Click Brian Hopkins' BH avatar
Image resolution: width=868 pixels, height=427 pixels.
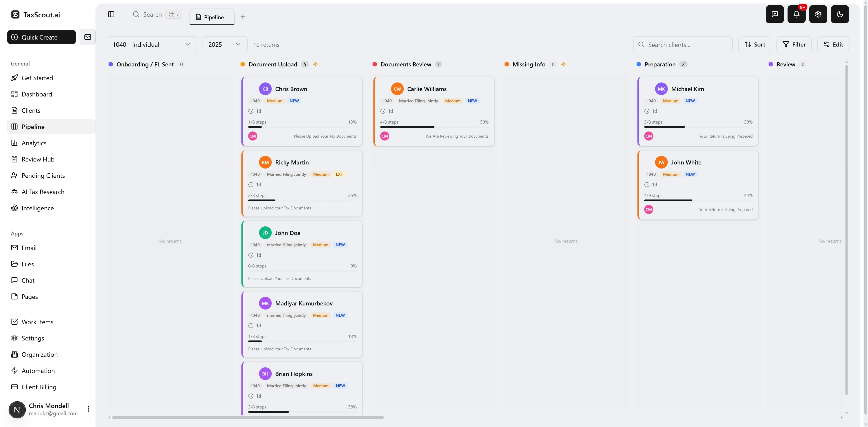tap(265, 374)
